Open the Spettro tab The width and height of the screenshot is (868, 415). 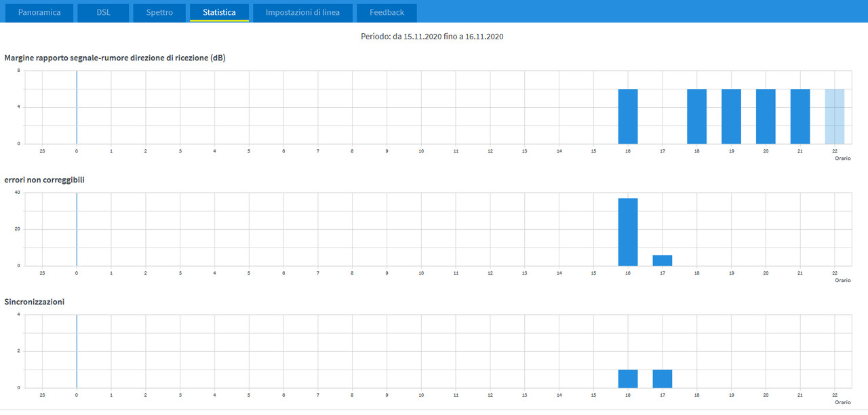pos(159,13)
